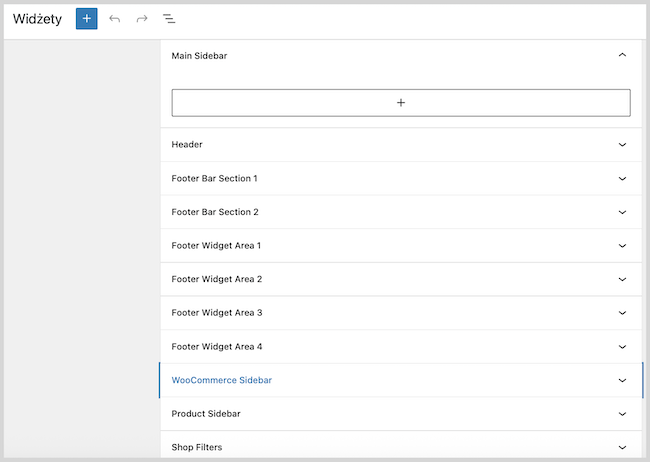Viewport: 650px width, 462px height.
Task: Click the Product Sidebar label
Action: (x=206, y=414)
